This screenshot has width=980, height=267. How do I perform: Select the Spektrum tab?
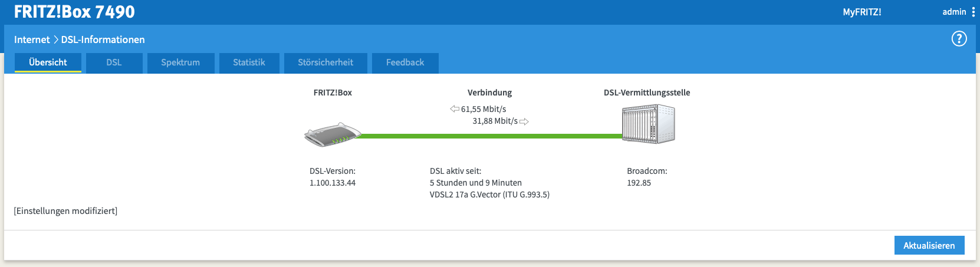[180, 62]
